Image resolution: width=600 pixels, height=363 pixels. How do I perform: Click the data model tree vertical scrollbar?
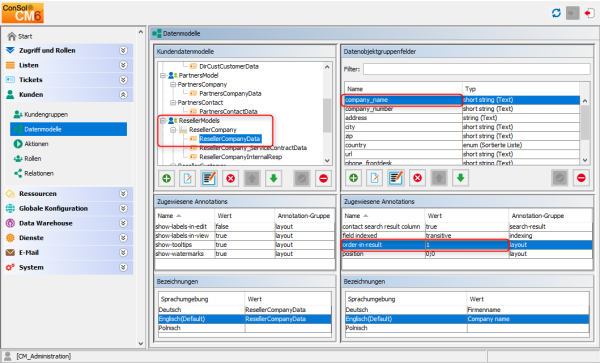click(x=327, y=116)
